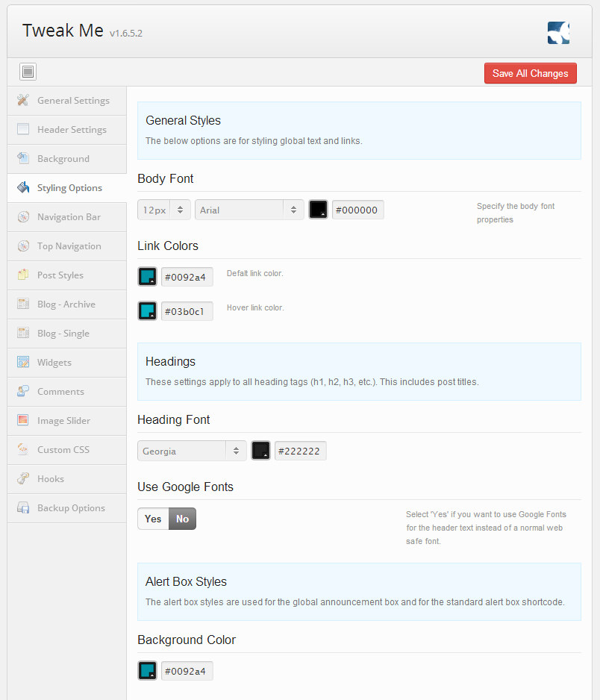Click the Comments speech bubble icon
This screenshot has height=700, width=600.
pos(23,392)
